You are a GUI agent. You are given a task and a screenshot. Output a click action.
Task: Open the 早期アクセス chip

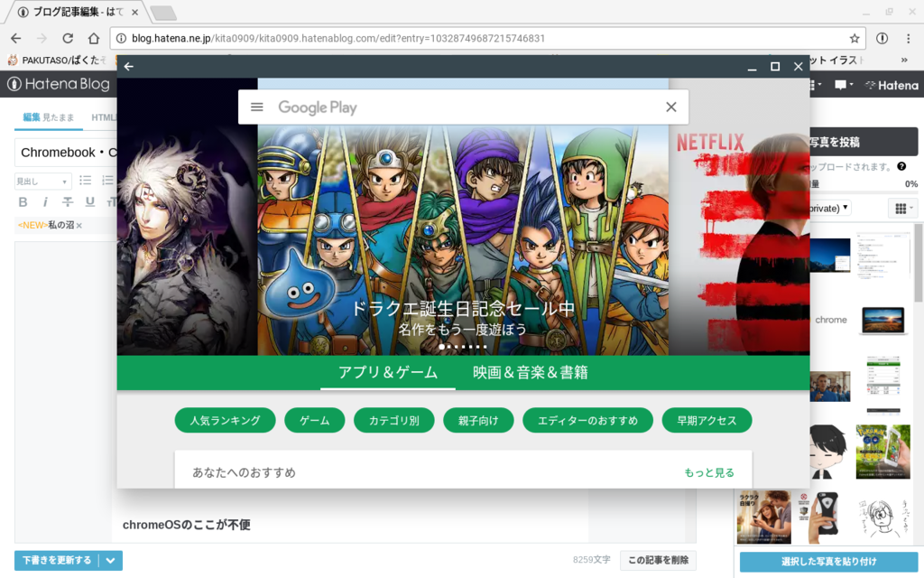point(707,421)
